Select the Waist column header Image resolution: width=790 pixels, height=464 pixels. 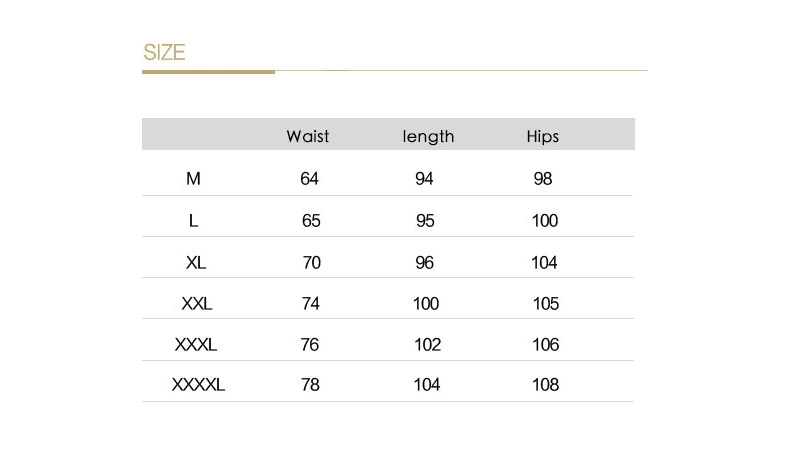click(307, 136)
